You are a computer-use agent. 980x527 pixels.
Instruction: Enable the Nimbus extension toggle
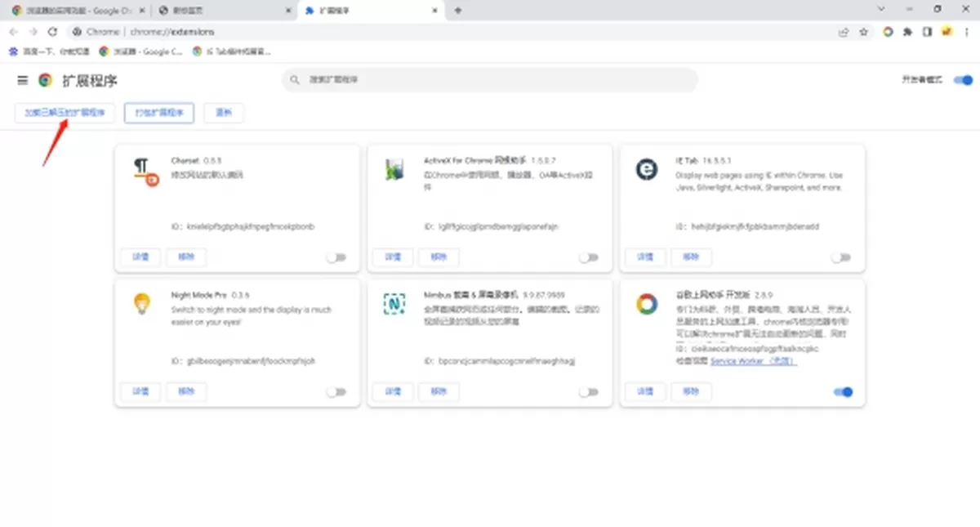588,391
